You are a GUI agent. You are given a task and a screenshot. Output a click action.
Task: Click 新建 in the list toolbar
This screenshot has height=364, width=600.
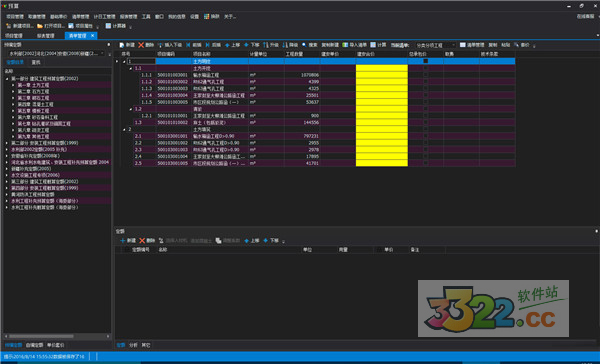click(x=127, y=45)
